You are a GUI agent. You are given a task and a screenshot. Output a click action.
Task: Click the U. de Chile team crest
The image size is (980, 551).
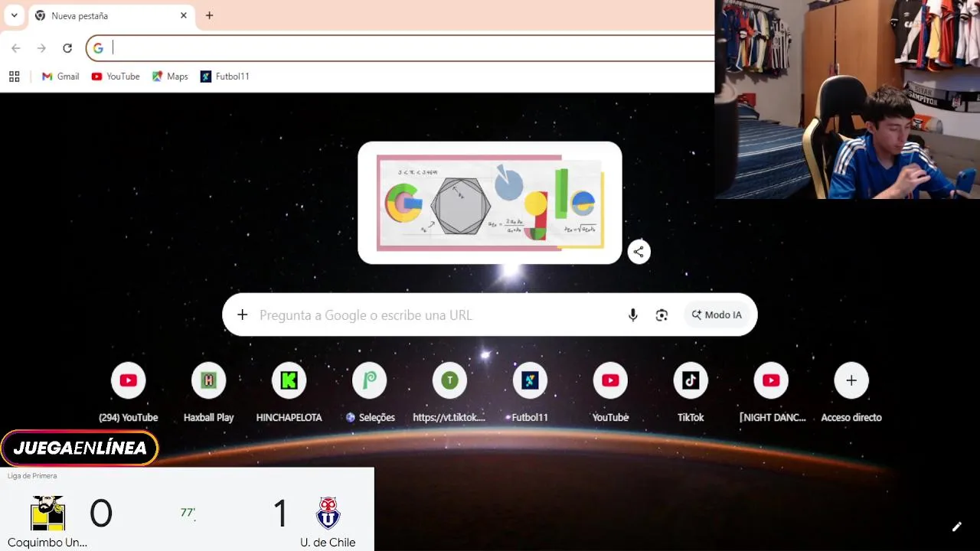pyautogui.click(x=328, y=513)
